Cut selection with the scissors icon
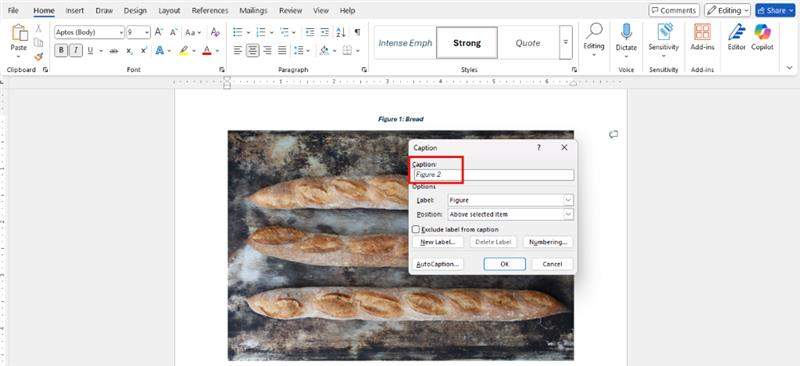 pos(38,29)
